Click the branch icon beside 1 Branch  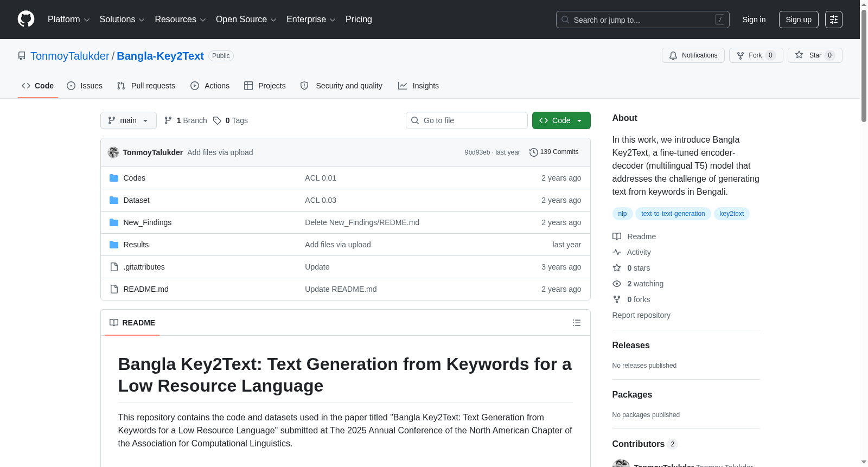tap(168, 120)
